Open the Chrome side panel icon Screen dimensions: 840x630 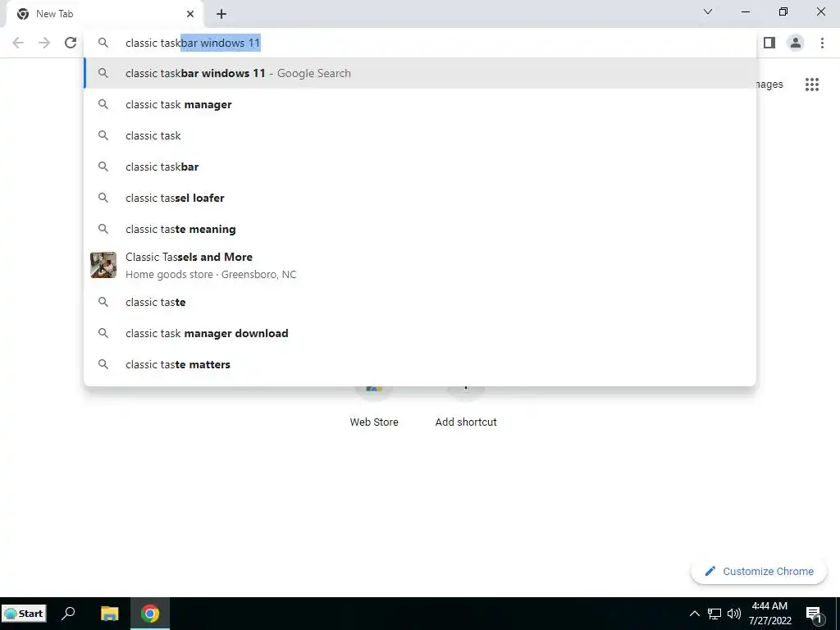coord(769,43)
